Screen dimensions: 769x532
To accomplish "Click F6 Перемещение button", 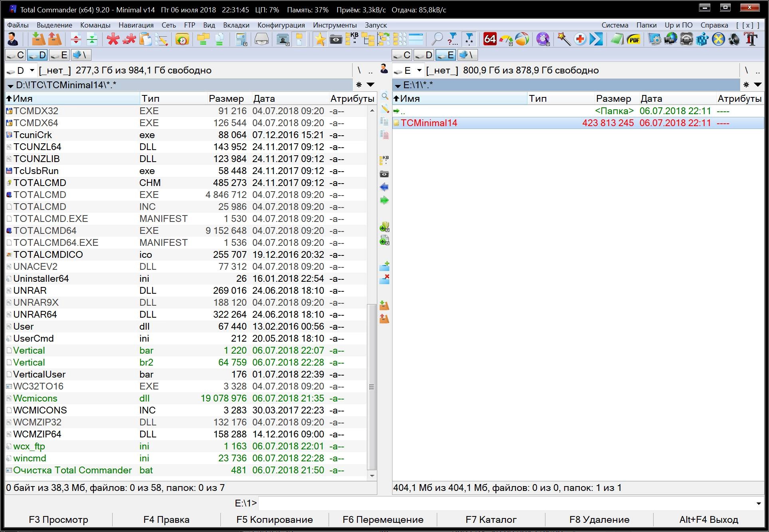I will pos(383,520).
